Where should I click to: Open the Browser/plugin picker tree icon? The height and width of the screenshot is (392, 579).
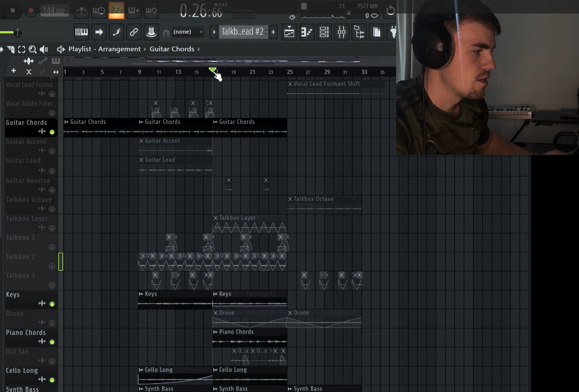(x=359, y=32)
